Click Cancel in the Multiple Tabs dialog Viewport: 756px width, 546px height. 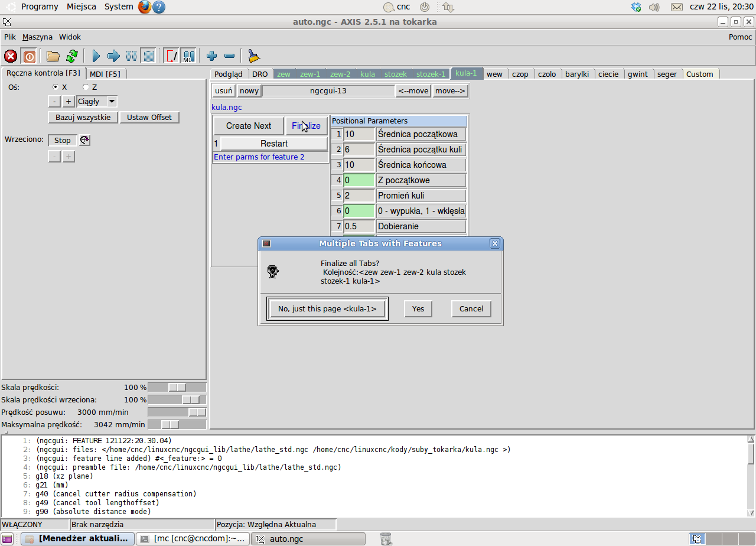point(471,308)
